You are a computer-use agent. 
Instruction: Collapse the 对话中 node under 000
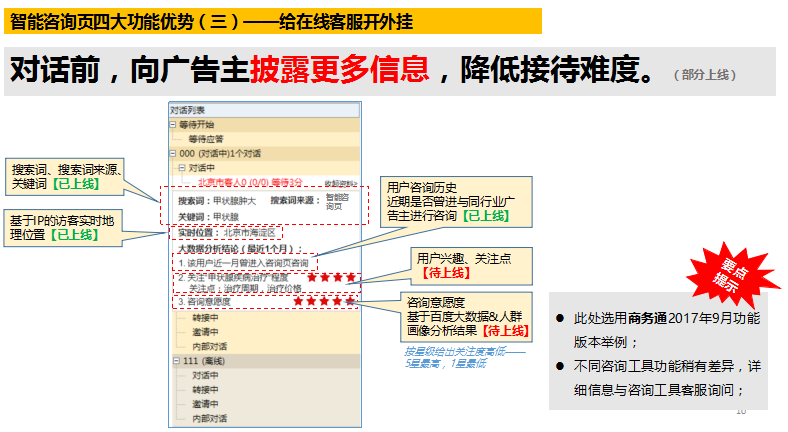tap(182, 168)
